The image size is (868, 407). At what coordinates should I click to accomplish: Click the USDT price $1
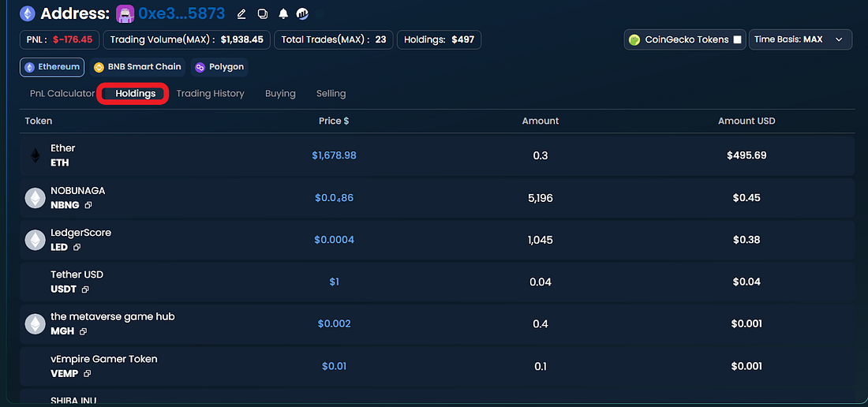(x=334, y=282)
